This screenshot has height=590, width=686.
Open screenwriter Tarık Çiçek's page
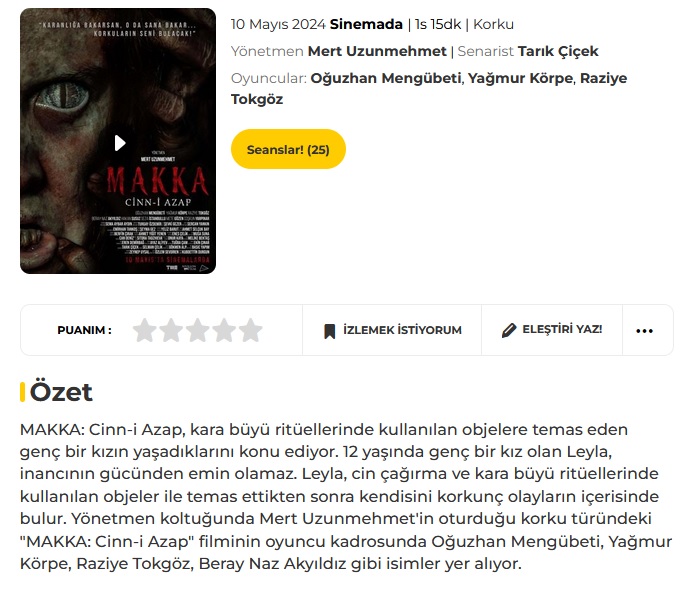(x=558, y=51)
